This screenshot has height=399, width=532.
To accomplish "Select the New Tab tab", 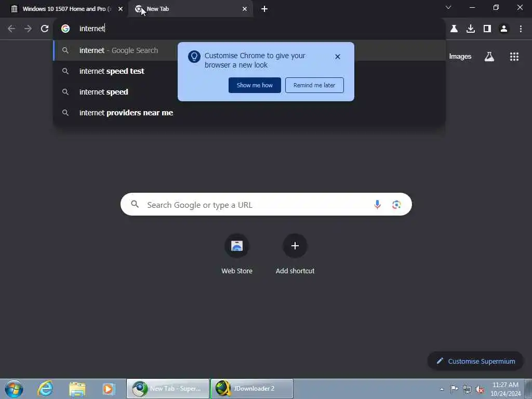I will point(190,9).
